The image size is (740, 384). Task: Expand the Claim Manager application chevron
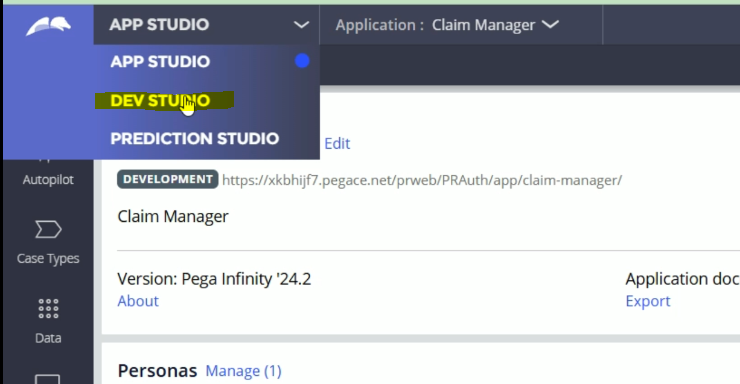point(550,24)
